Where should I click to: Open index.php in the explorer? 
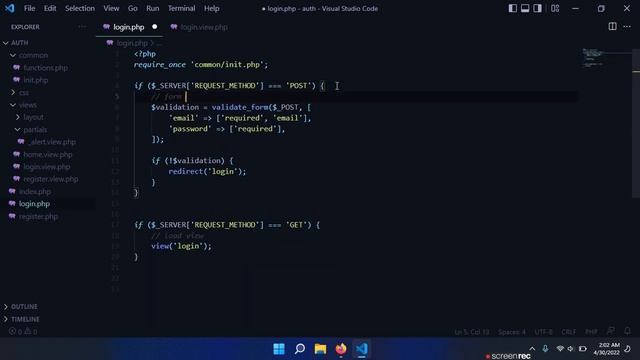coord(35,191)
